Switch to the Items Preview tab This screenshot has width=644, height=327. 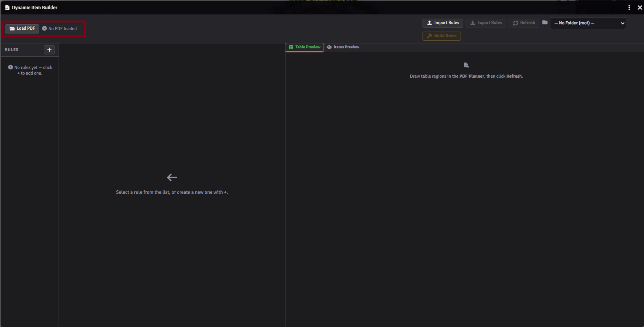tap(343, 47)
